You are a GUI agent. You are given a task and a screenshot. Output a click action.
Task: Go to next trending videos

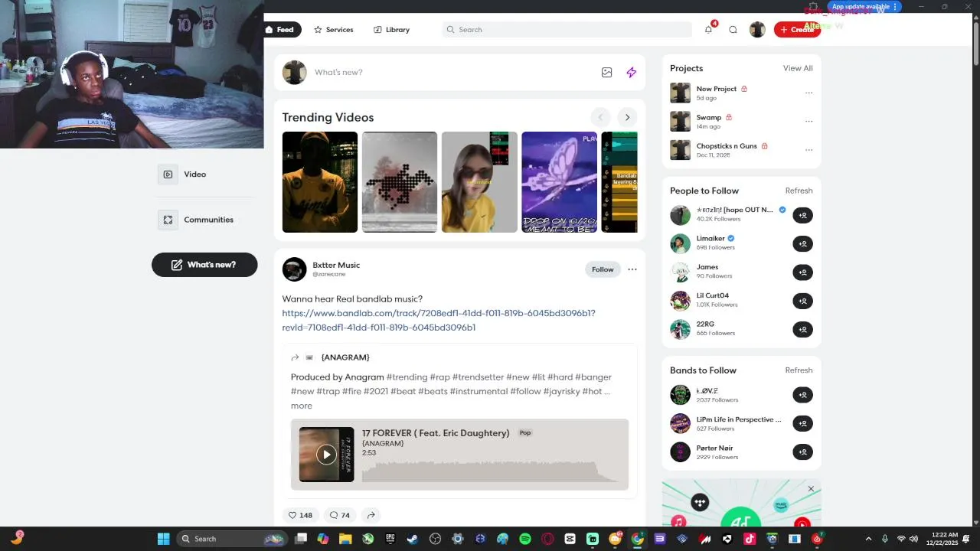click(627, 117)
